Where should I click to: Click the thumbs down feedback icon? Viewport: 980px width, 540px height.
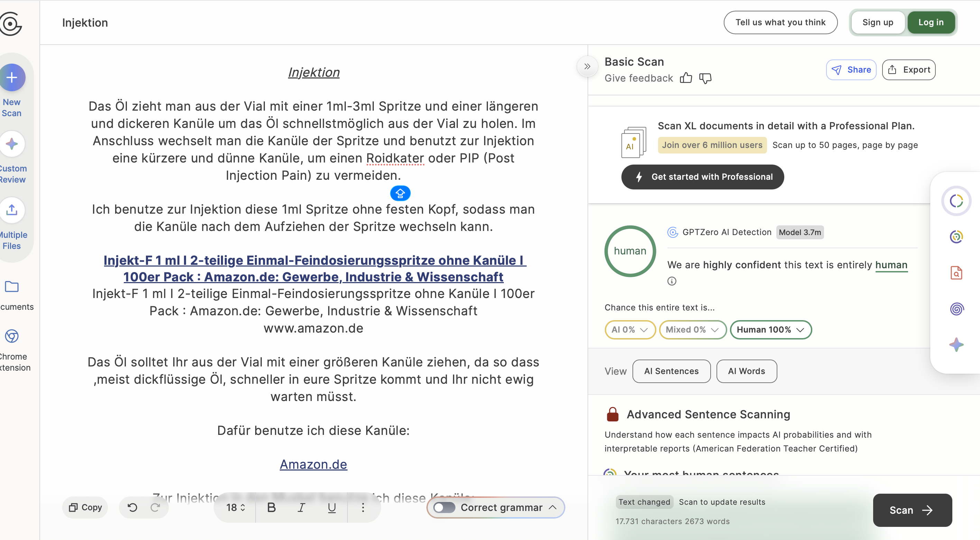pyautogui.click(x=705, y=78)
